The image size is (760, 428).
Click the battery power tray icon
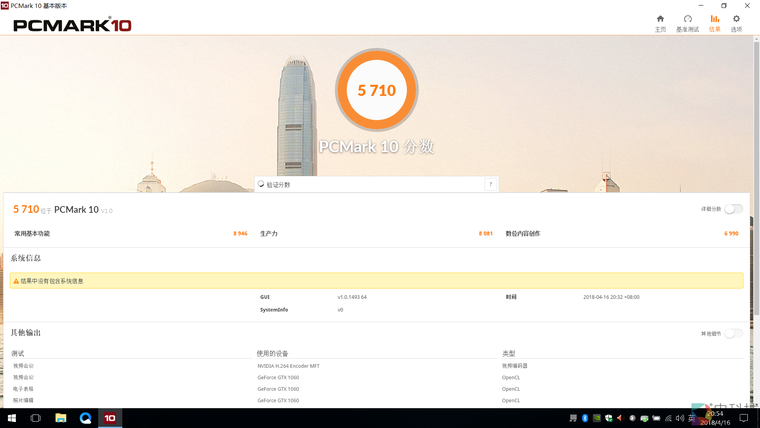pyautogui.click(x=656, y=418)
